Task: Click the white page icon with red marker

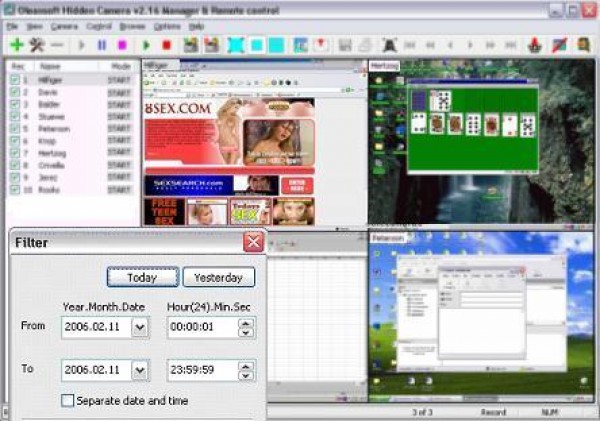Action: coord(321,45)
